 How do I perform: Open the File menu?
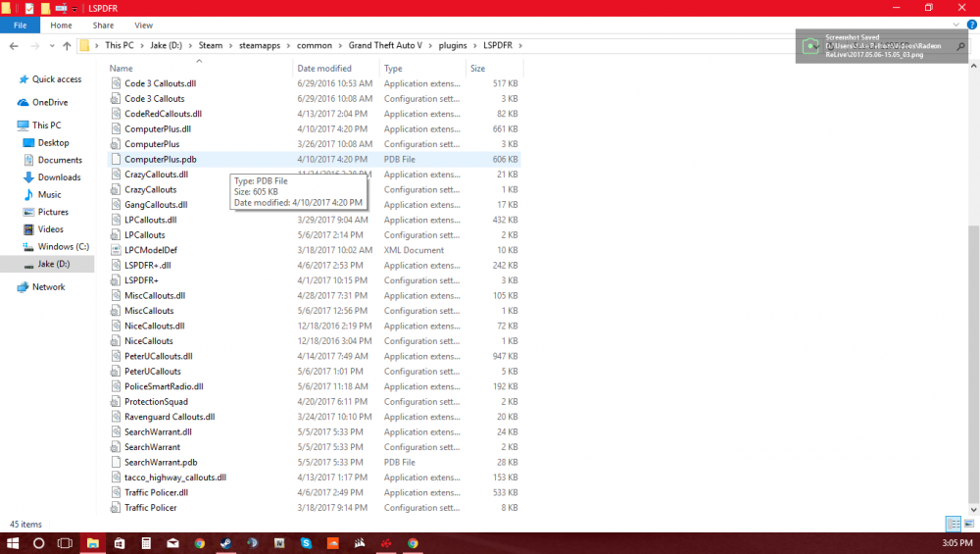pyautogui.click(x=20, y=25)
